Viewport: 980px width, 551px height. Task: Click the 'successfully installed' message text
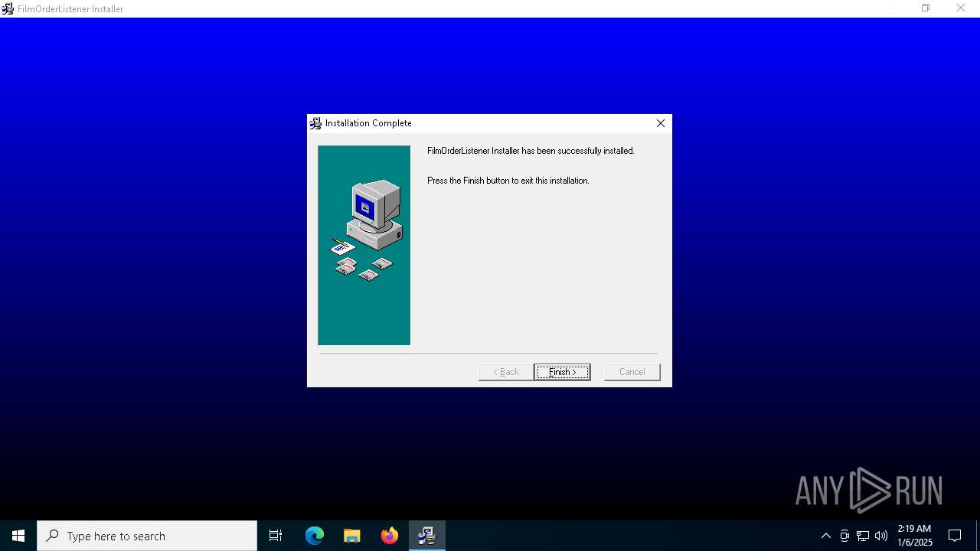tap(531, 151)
